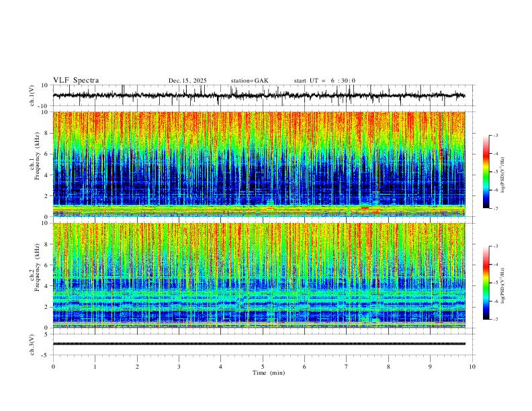Click the ch.1 color bar 'log(PSD)' label

pos(502,175)
